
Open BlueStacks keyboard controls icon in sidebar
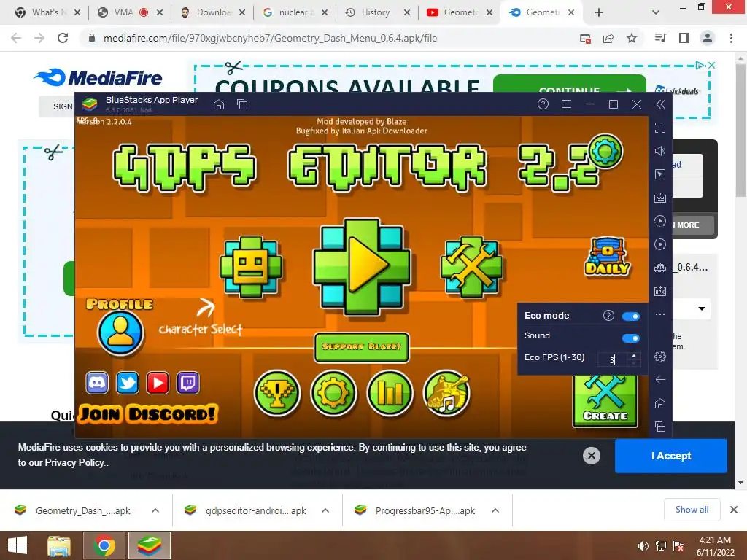click(660, 198)
